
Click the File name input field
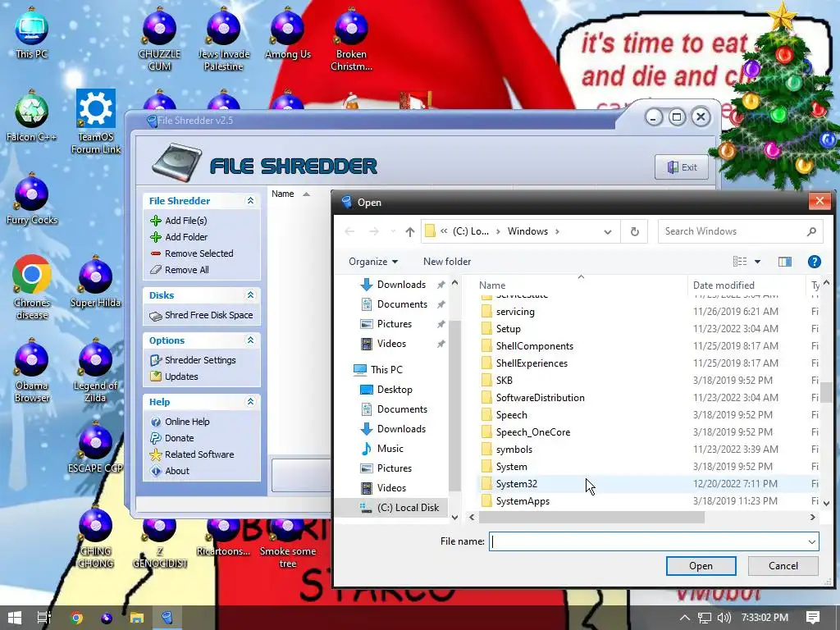coord(647,541)
